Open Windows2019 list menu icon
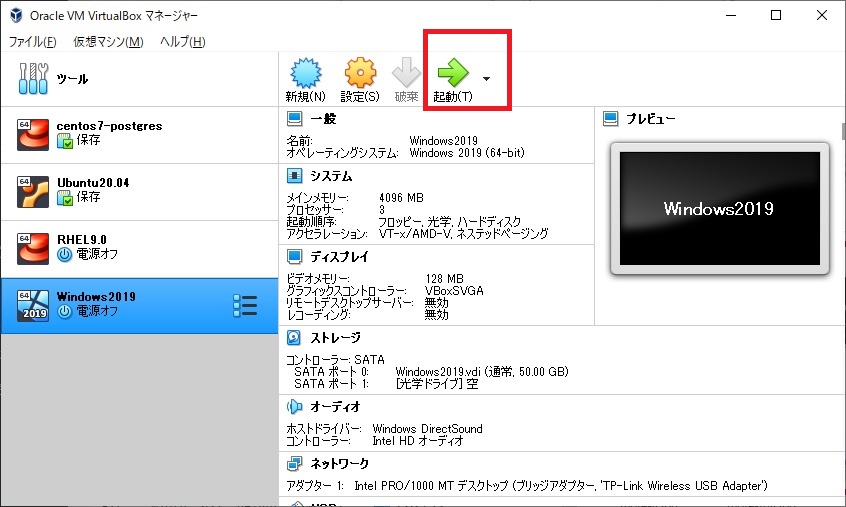The image size is (846, 507). coord(245,305)
